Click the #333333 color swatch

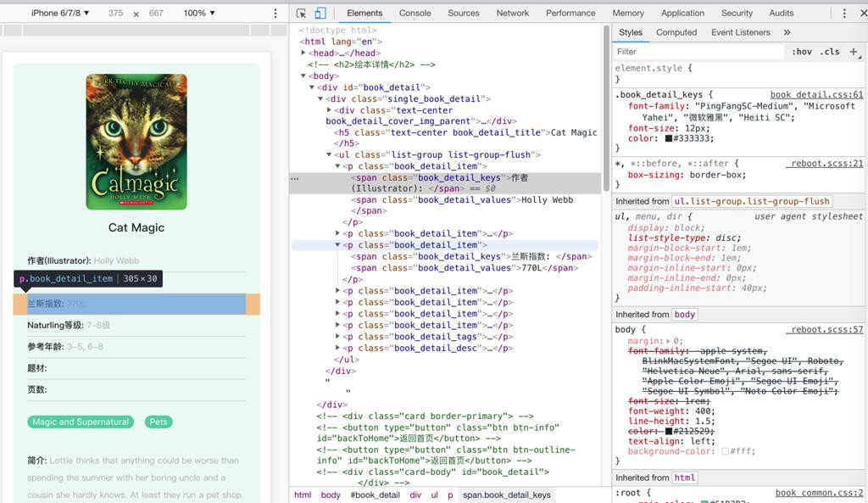coord(669,138)
